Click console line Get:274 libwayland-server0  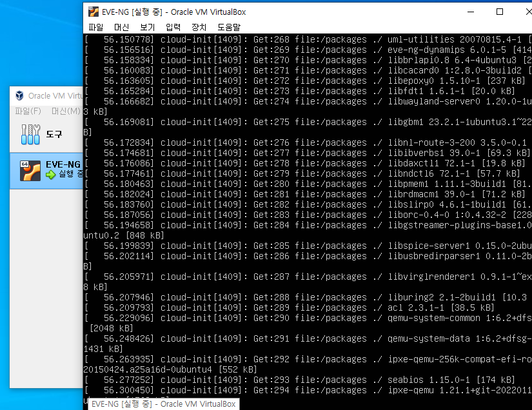[x=308, y=101]
